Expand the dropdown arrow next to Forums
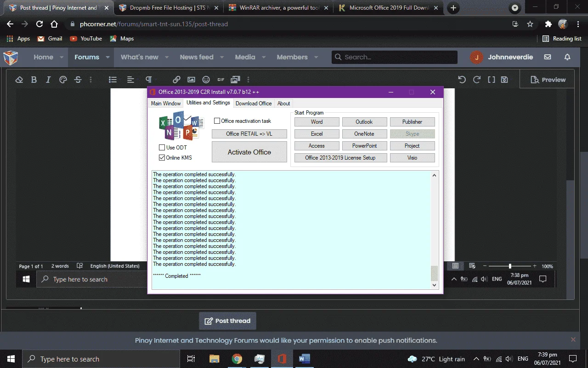The width and height of the screenshot is (588, 368). (x=107, y=57)
